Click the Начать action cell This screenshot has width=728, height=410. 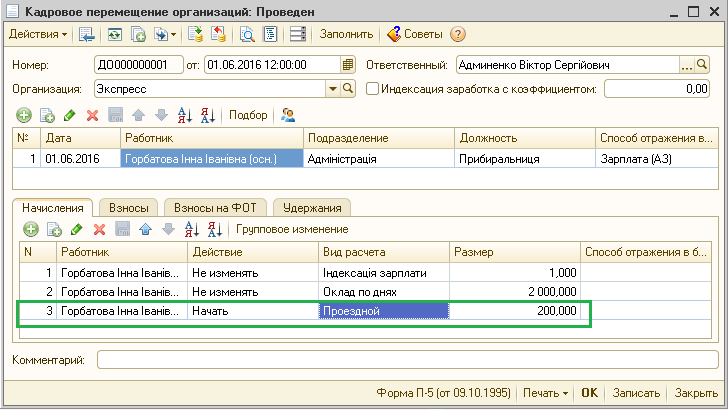[253, 311]
